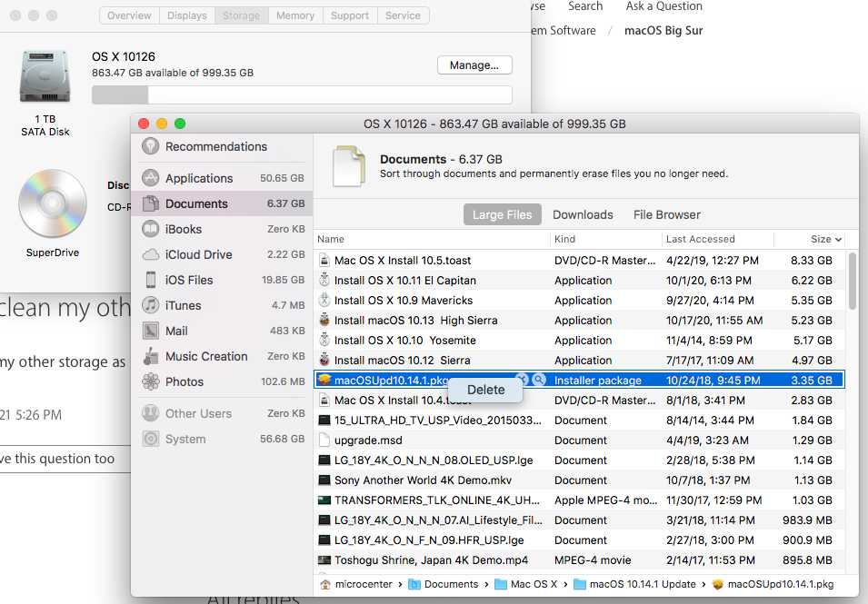Image resolution: width=868 pixels, height=604 pixels.
Task: Select the upgrade.msd file row
Action: coord(579,441)
